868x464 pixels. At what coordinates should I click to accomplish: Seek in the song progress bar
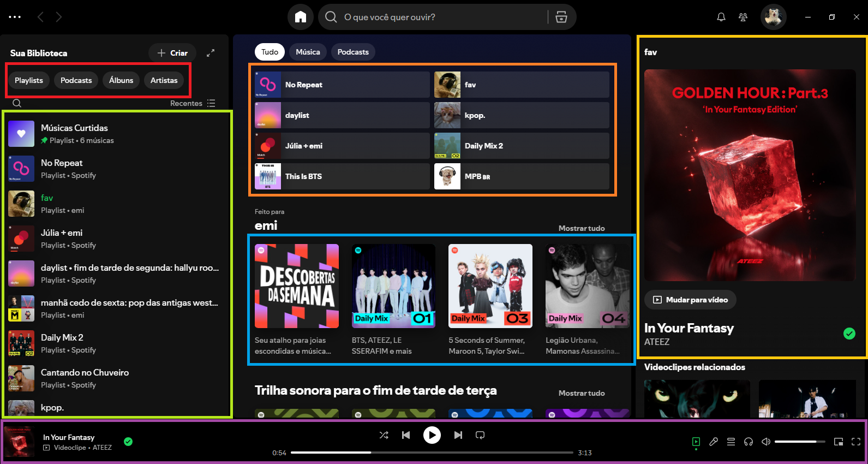click(432, 453)
